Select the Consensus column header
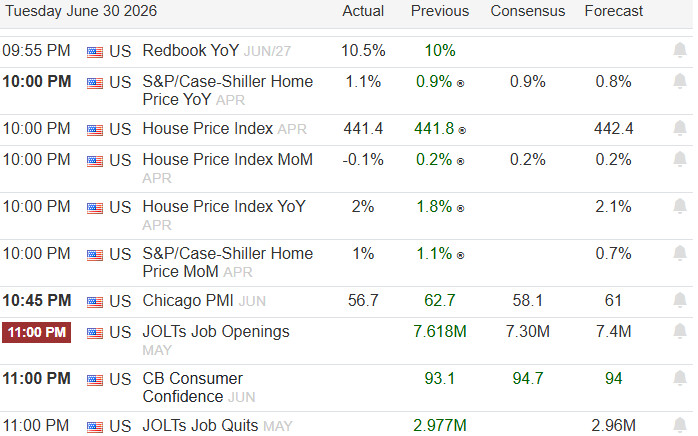This screenshot has width=698, height=436. [528, 11]
